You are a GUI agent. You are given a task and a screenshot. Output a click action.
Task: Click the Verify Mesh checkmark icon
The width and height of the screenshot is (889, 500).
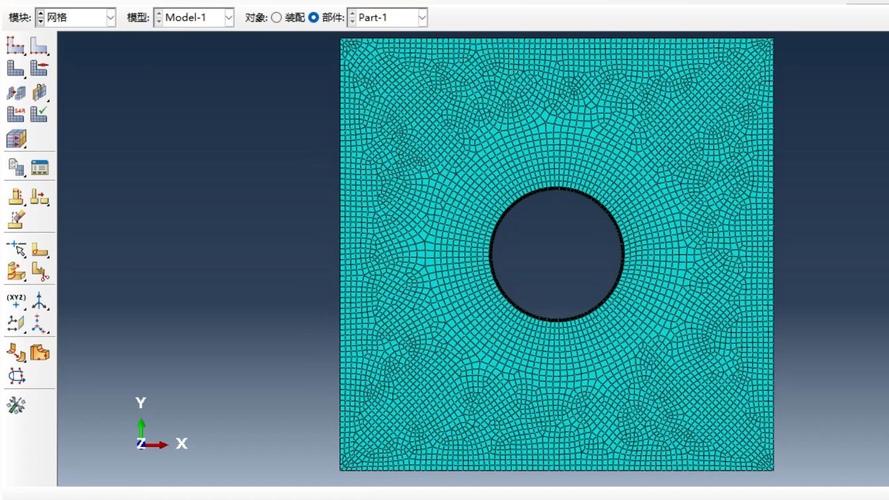(39, 114)
